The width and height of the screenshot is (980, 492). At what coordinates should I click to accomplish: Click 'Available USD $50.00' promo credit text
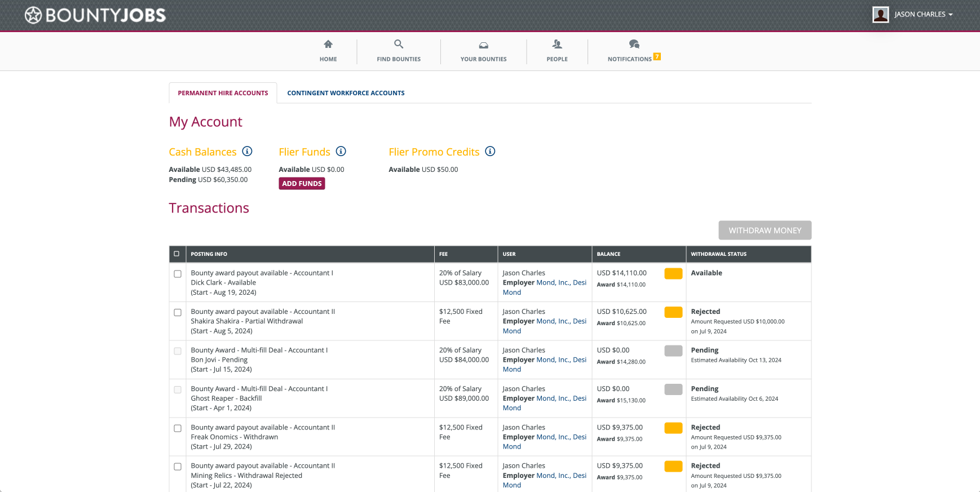[x=423, y=170]
